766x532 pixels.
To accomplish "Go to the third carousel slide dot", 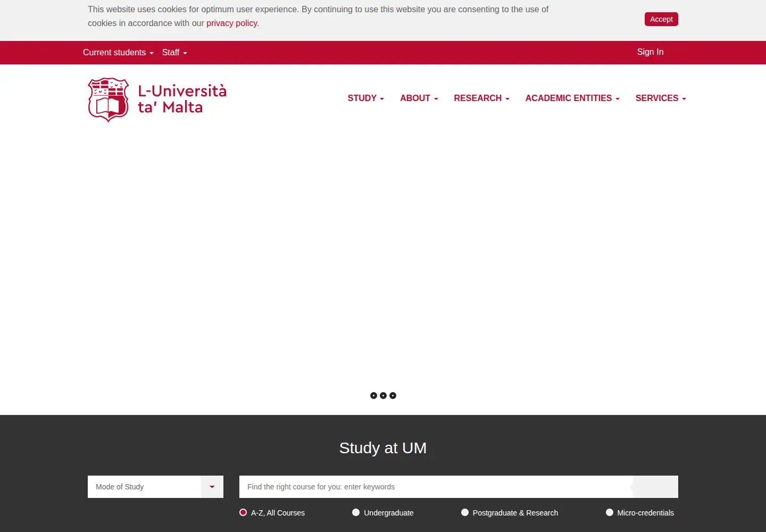I will coord(393,395).
